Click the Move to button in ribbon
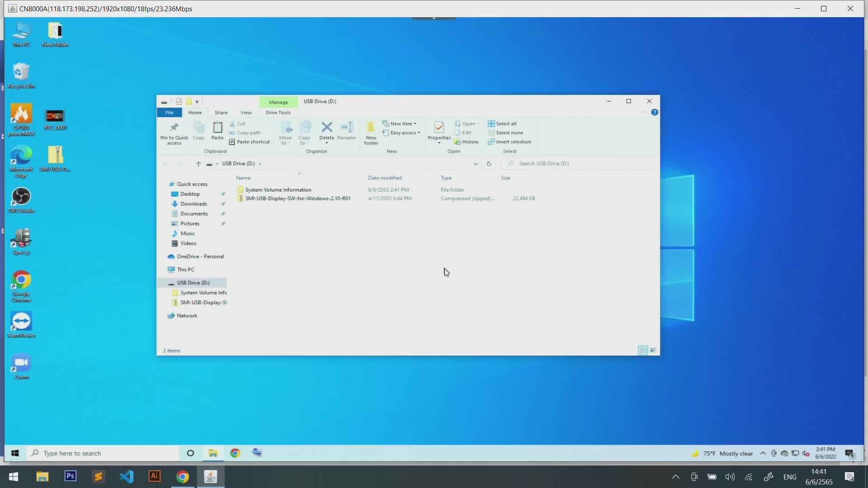 tap(286, 132)
